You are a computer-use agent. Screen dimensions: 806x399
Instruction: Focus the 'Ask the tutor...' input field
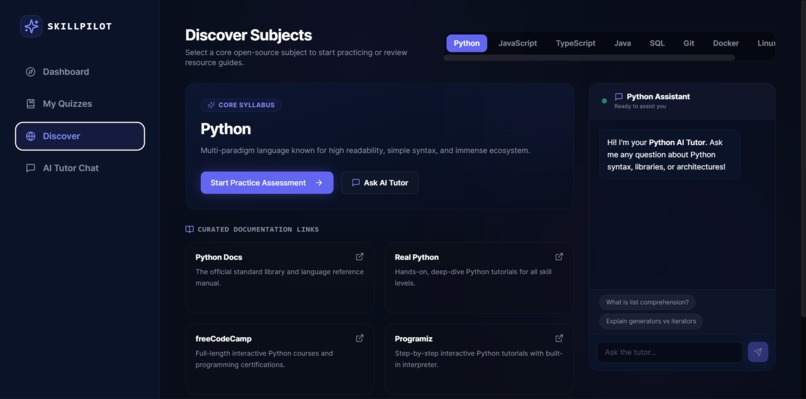[x=670, y=352]
